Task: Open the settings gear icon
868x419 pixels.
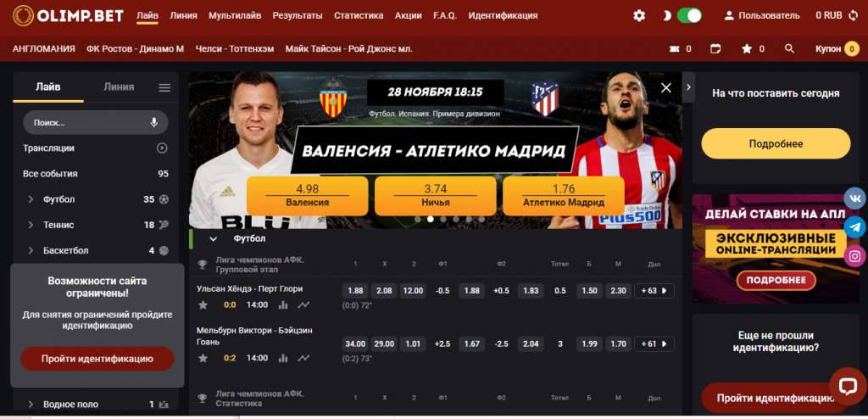Action: [639, 15]
